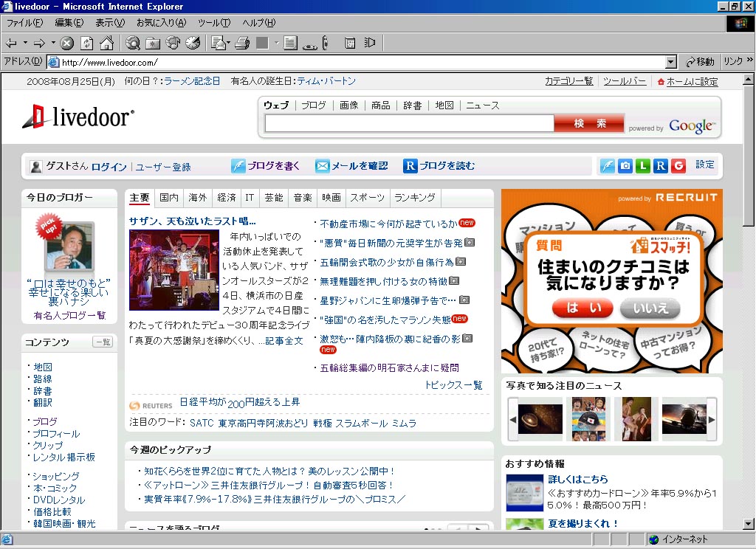Click the green L shortcut icon
Viewport: 756px width, 549px height.
pyautogui.click(x=643, y=166)
